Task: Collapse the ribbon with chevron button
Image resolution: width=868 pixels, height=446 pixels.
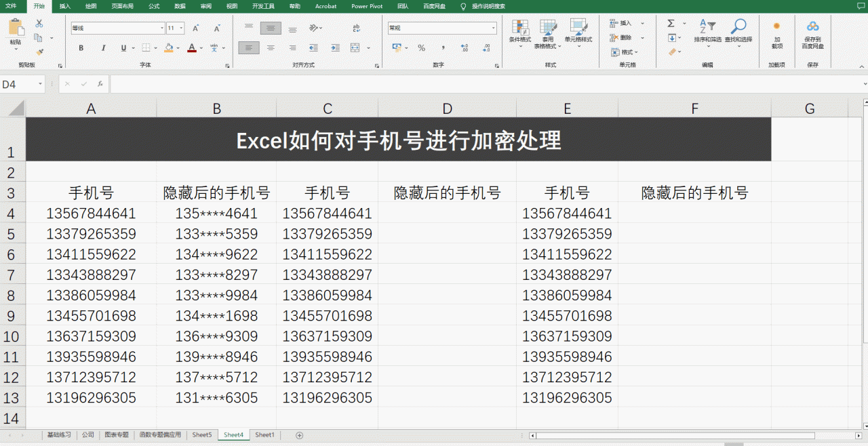Action: (x=861, y=66)
